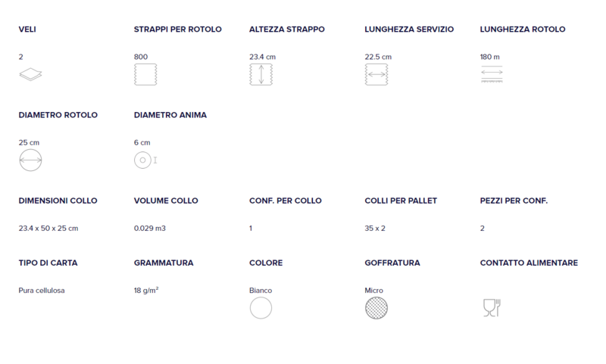
Task: Click the 23.4 x 50 x 25 cm value
Action: click(x=48, y=228)
